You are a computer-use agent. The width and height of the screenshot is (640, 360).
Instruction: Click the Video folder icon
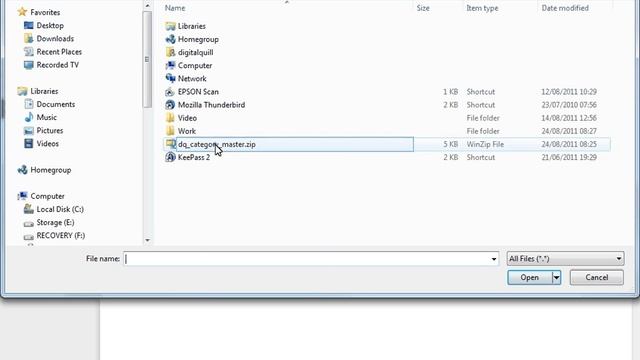click(170, 118)
